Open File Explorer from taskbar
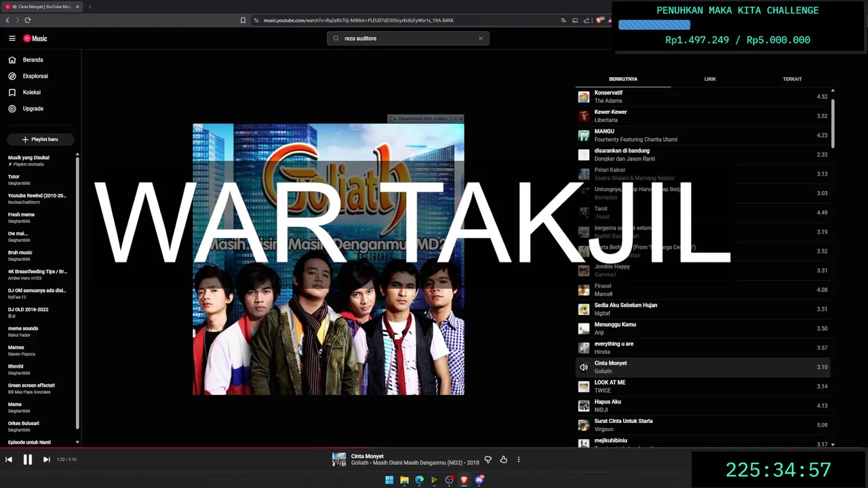 click(x=404, y=480)
